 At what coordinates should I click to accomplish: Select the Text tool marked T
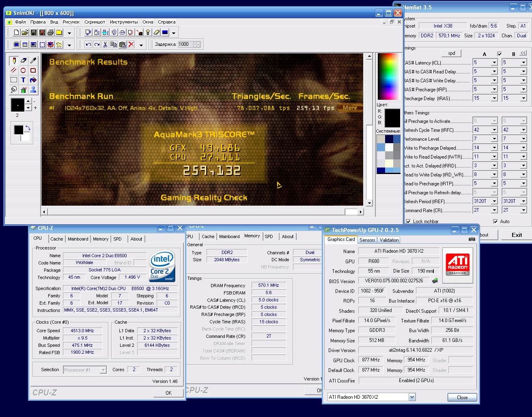pyautogui.click(x=24, y=80)
